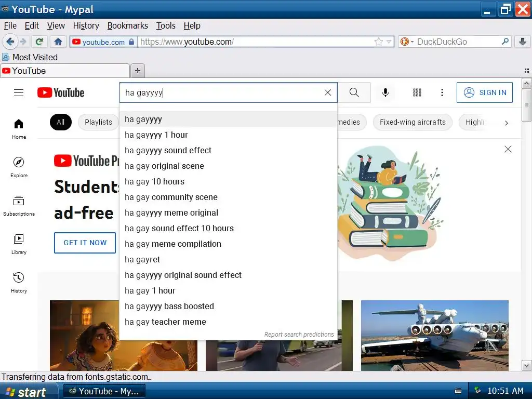Clear the search query with X
The height and width of the screenshot is (399, 532).
coord(328,92)
